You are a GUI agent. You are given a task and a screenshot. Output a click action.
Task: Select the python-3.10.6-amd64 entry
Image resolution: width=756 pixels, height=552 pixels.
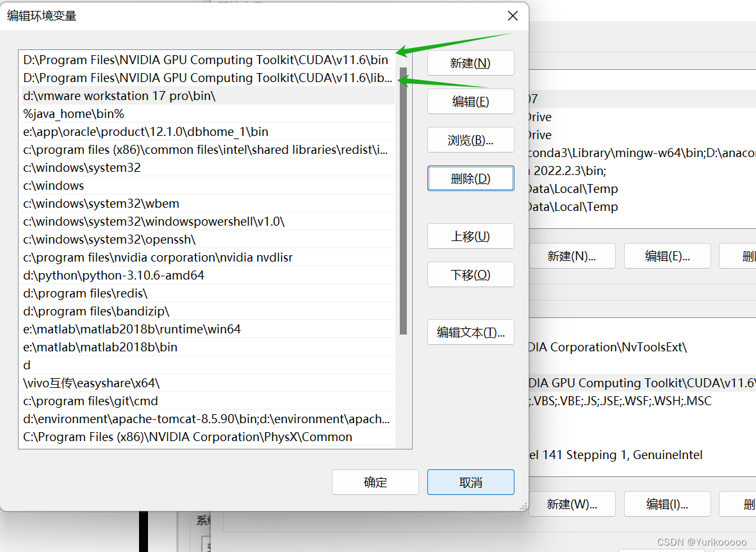click(x=208, y=275)
